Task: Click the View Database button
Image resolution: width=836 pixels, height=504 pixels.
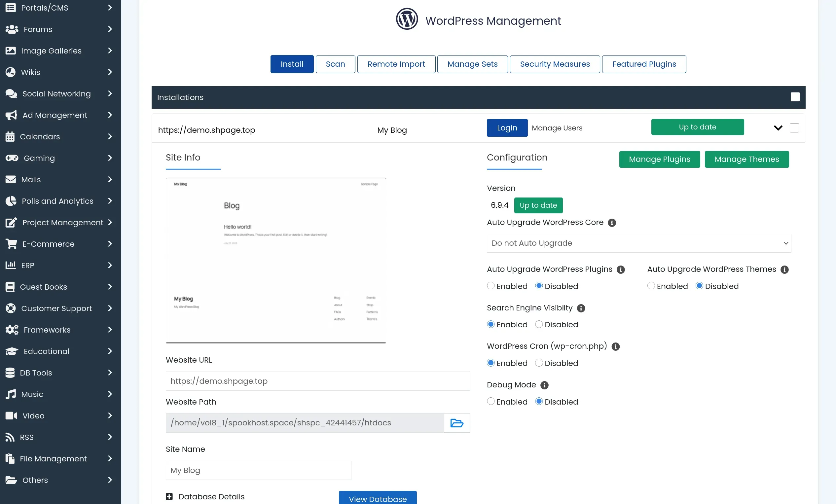Action: [378, 498]
